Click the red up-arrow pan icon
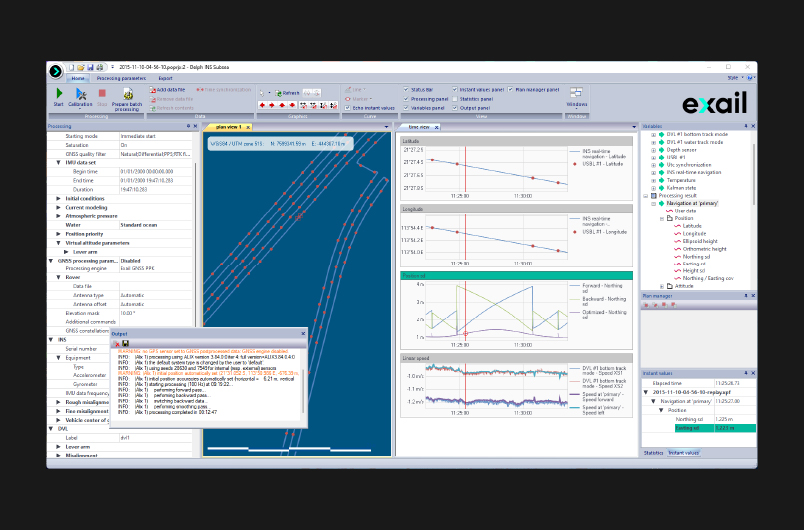 [282, 106]
